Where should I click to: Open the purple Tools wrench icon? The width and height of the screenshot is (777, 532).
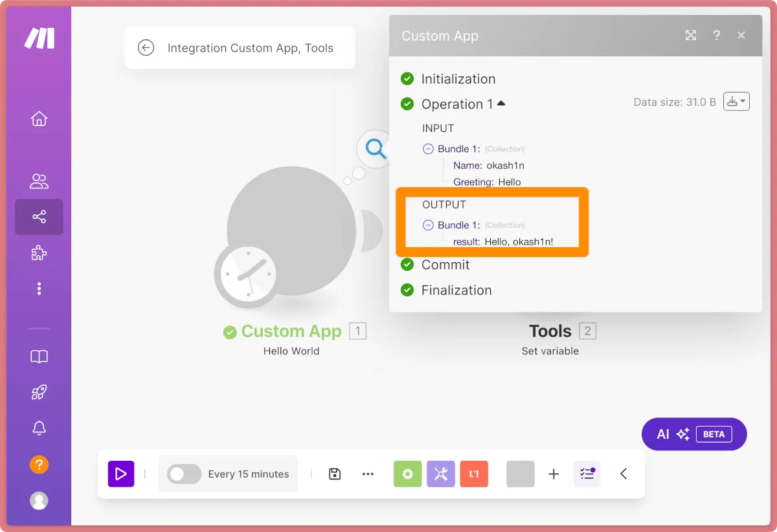click(440, 474)
